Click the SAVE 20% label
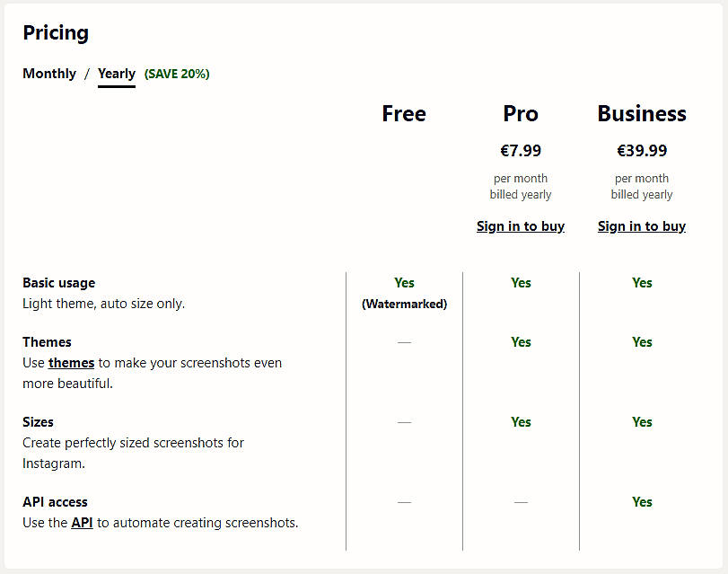Image resolution: width=728 pixels, height=574 pixels. pos(177,74)
